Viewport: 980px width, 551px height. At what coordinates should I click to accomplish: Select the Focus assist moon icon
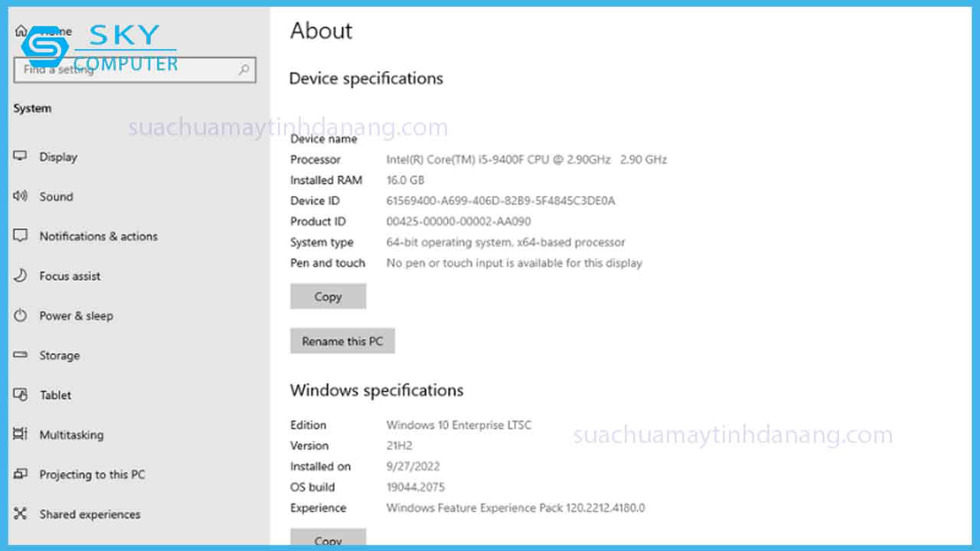pos(21,275)
